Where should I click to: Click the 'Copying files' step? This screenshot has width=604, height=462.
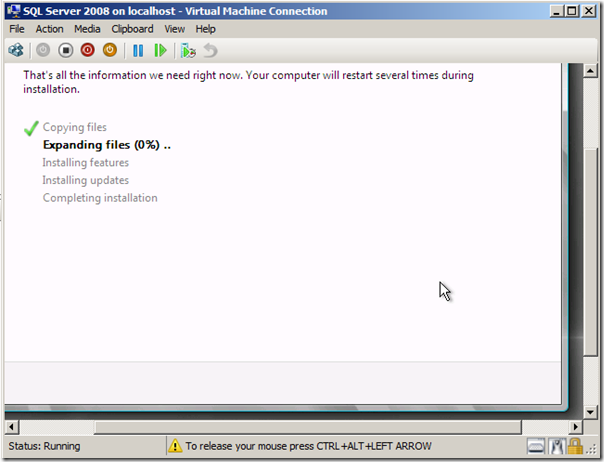[x=75, y=127]
